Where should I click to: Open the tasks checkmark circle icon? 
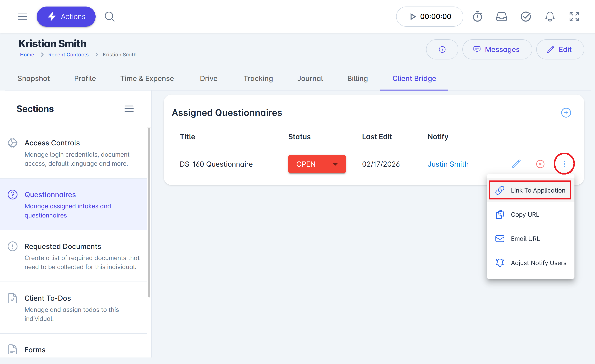tap(526, 17)
